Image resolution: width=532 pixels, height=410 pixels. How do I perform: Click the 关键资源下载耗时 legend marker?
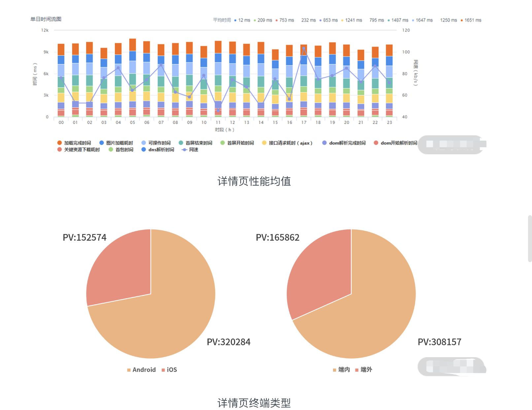click(x=59, y=150)
